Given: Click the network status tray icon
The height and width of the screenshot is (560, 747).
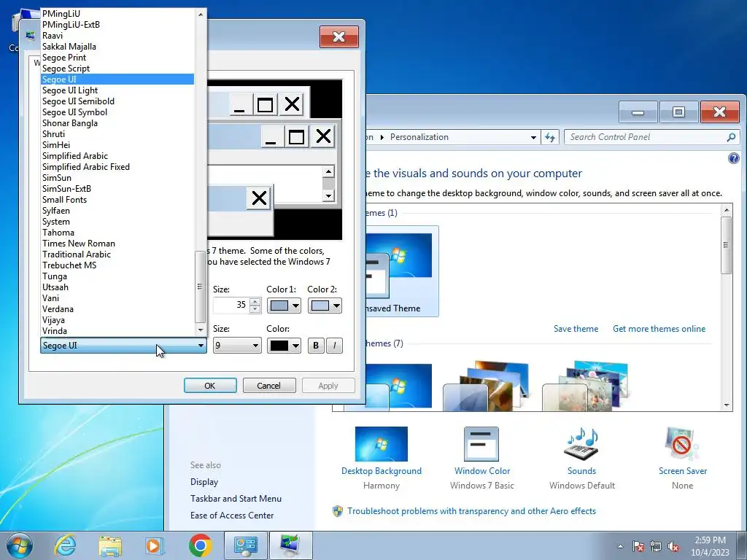Looking at the screenshot, I should pos(656,546).
